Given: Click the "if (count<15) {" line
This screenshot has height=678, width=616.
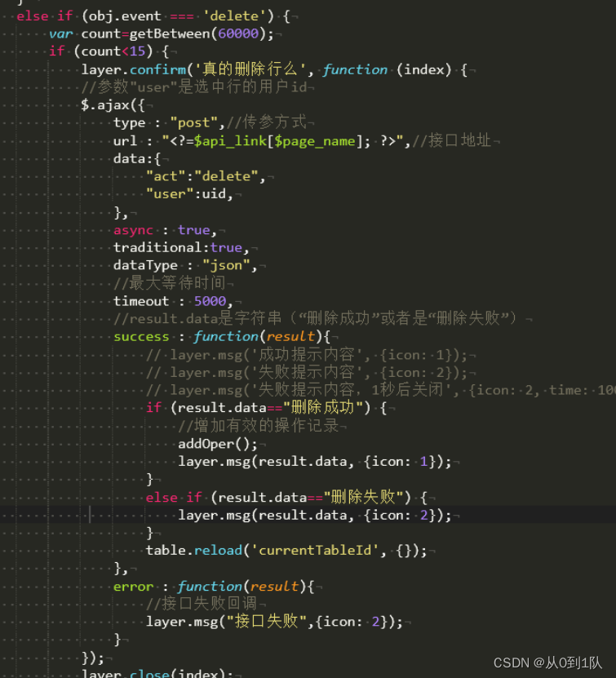Looking at the screenshot, I should click(x=109, y=51).
